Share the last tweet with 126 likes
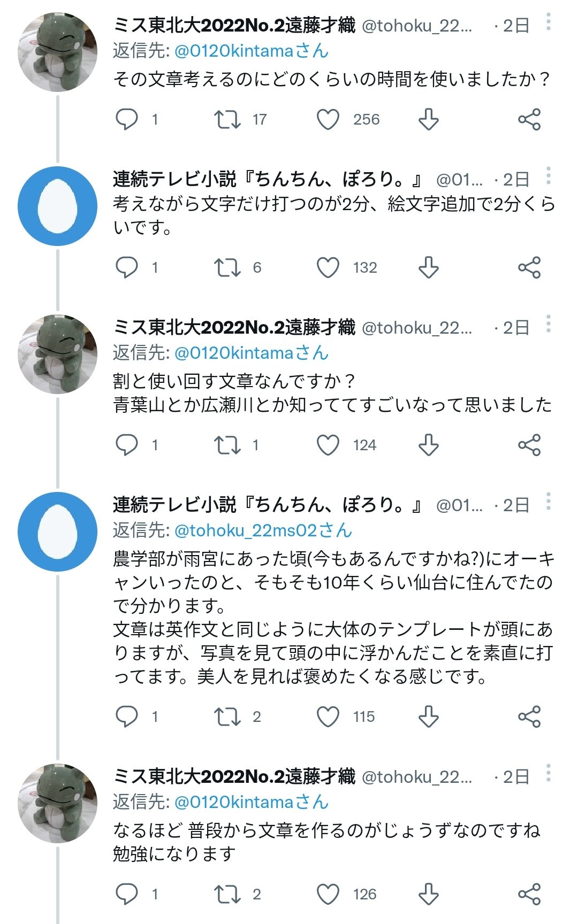This screenshot has width=578, height=924. tap(529, 894)
